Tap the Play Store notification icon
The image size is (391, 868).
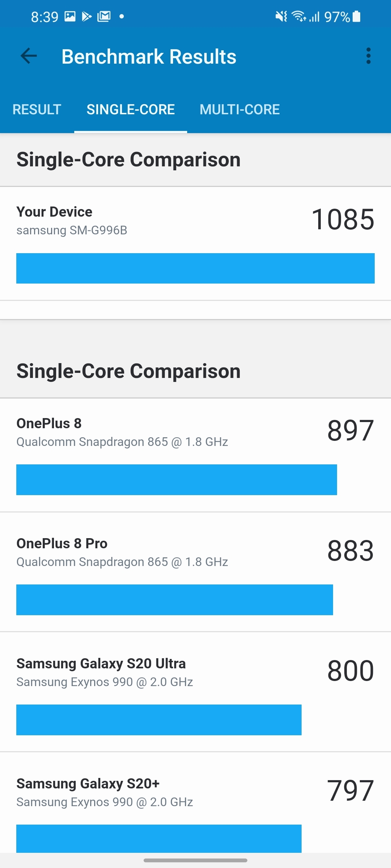coord(87,16)
